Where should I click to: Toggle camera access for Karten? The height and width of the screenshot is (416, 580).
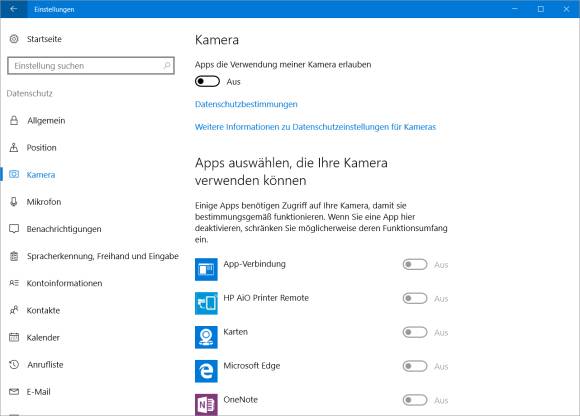point(415,332)
